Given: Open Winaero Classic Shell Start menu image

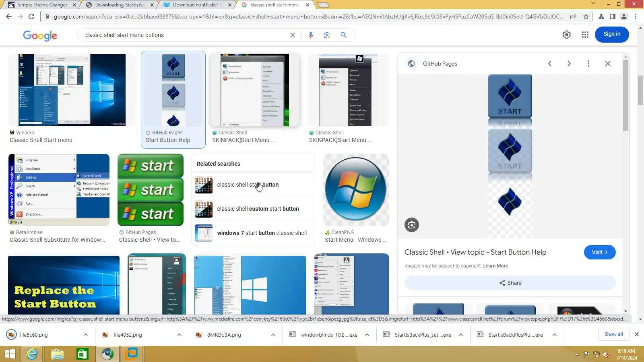Looking at the screenshot, I should (72, 90).
